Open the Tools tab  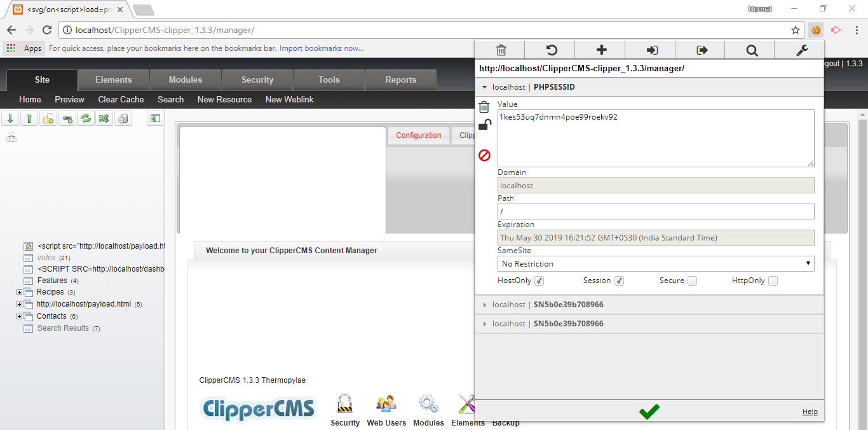pyautogui.click(x=329, y=80)
